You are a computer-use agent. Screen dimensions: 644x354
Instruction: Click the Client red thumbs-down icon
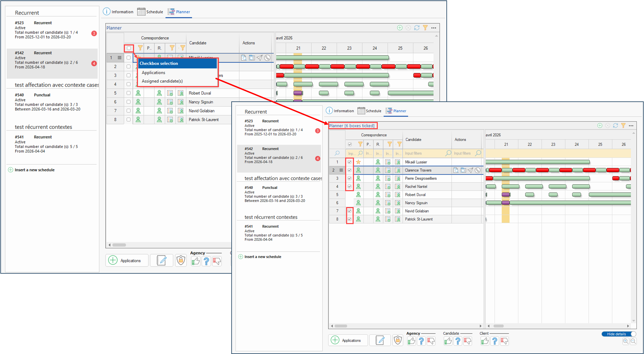click(504, 341)
